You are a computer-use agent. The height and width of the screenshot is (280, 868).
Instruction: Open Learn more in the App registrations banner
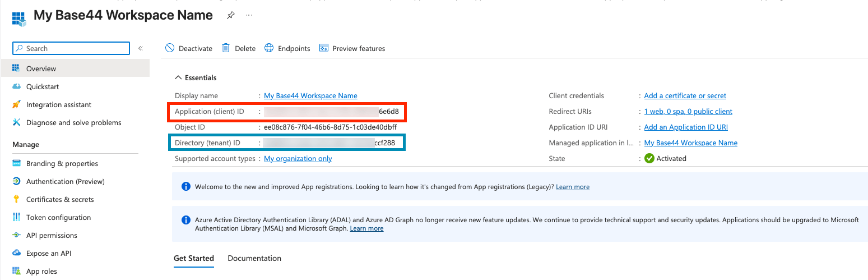(x=573, y=186)
